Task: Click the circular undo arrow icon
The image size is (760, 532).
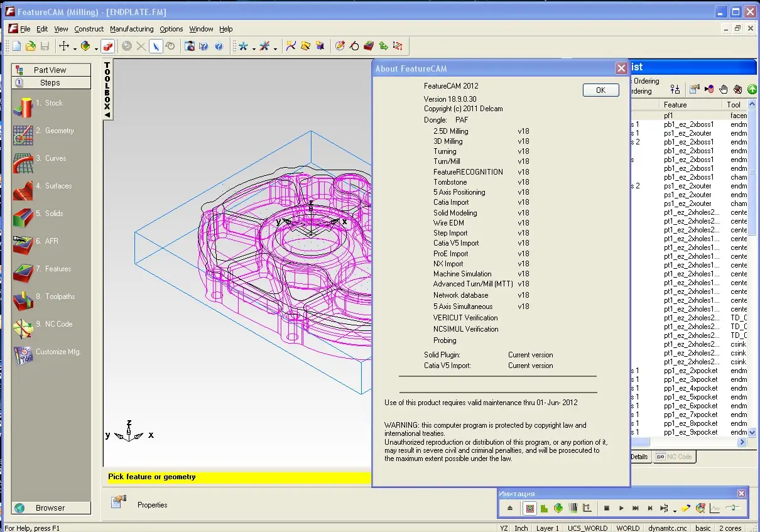Action: [x=127, y=46]
